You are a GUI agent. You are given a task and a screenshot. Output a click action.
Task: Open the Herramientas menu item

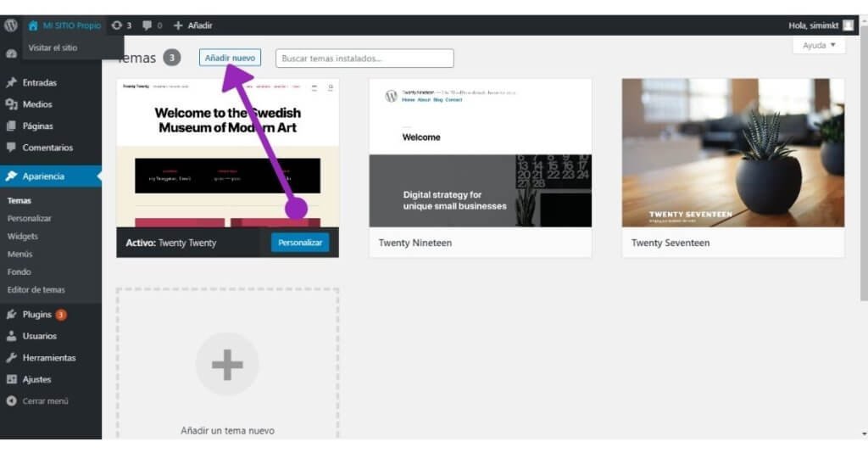tap(51, 358)
